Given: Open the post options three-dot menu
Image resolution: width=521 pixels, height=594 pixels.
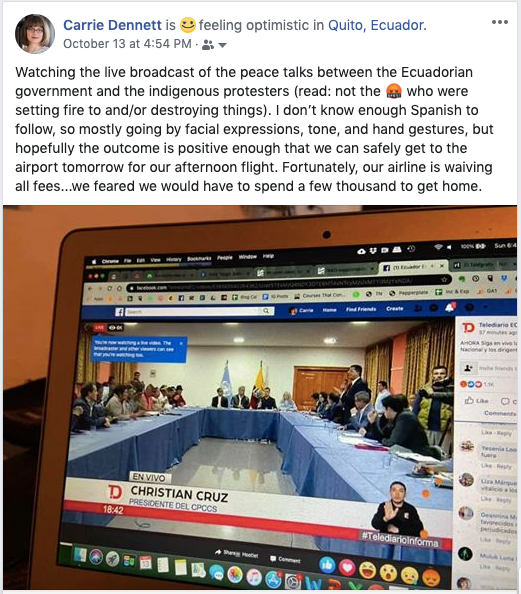Looking at the screenshot, I should click(x=499, y=22).
